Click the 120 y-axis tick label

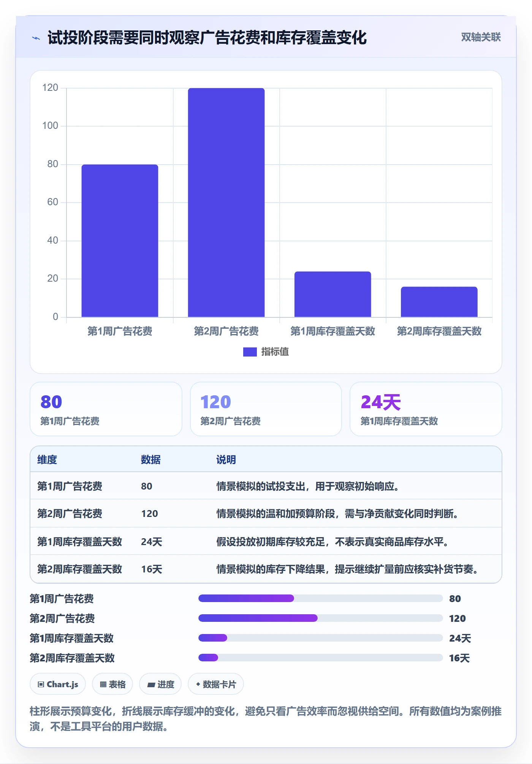tap(50, 88)
